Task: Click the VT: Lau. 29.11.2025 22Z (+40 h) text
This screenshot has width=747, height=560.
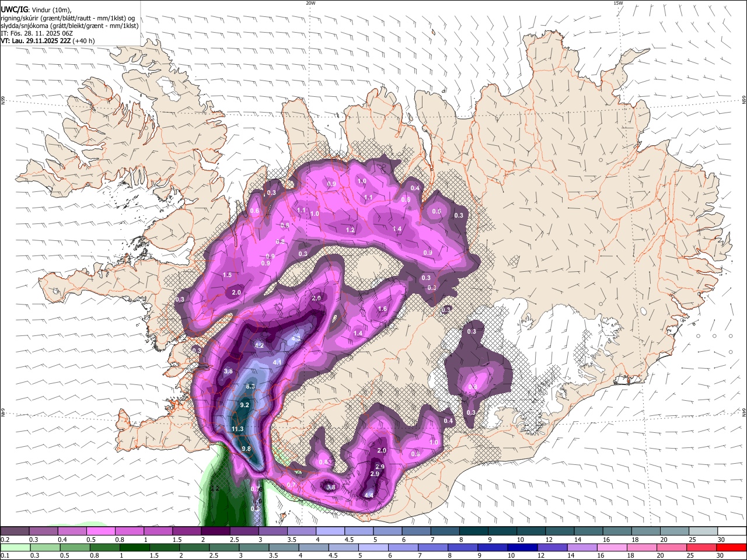Action: tap(48, 41)
